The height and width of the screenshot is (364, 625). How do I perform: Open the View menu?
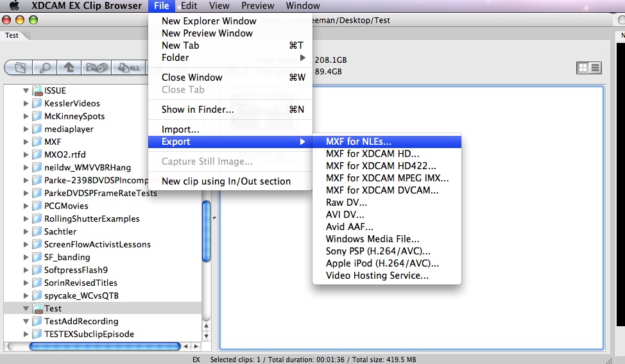(219, 6)
